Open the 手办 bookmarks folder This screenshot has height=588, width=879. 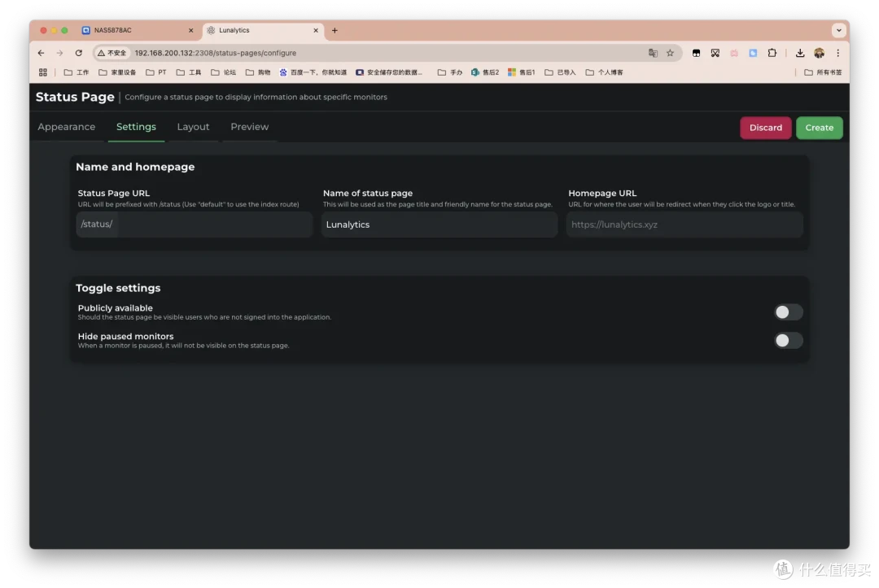pos(449,72)
